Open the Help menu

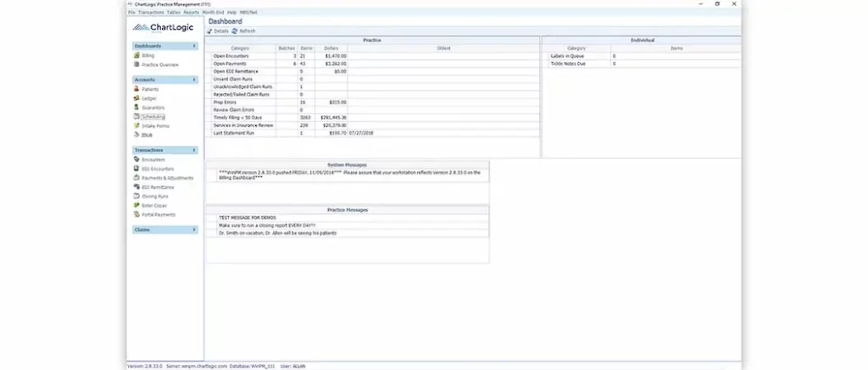click(x=231, y=12)
